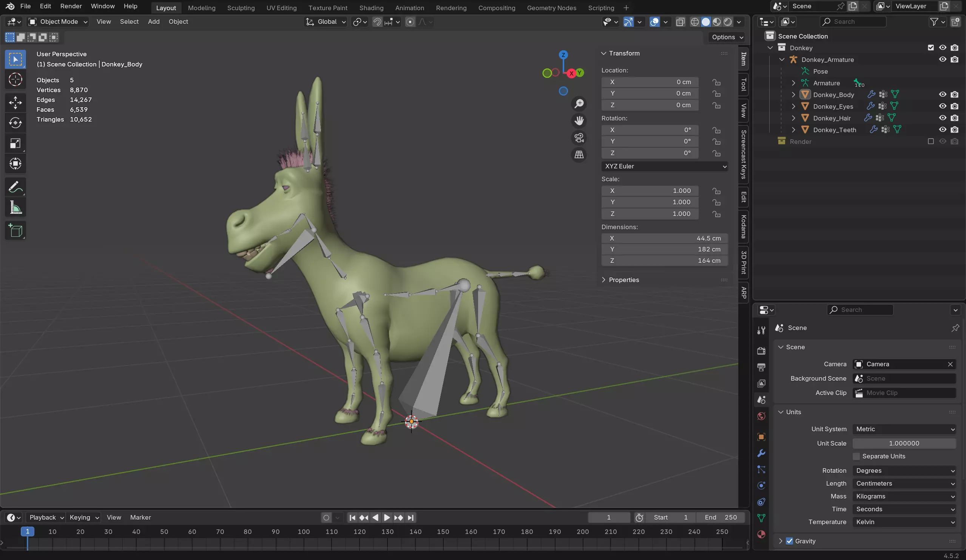Click the Jump to Endpoint playback icon

(x=410, y=517)
